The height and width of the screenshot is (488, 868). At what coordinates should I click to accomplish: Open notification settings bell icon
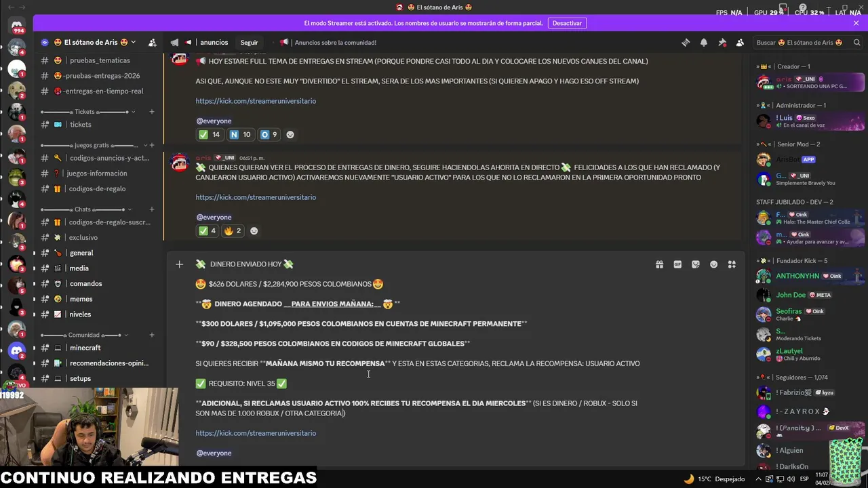pyautogui.click(x=704, y=42)
